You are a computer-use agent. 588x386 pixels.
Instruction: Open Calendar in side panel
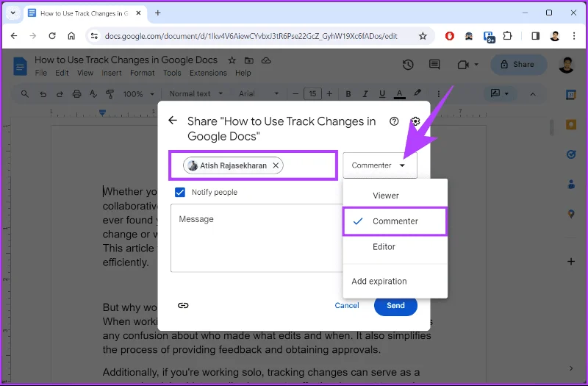click(571, 95)
